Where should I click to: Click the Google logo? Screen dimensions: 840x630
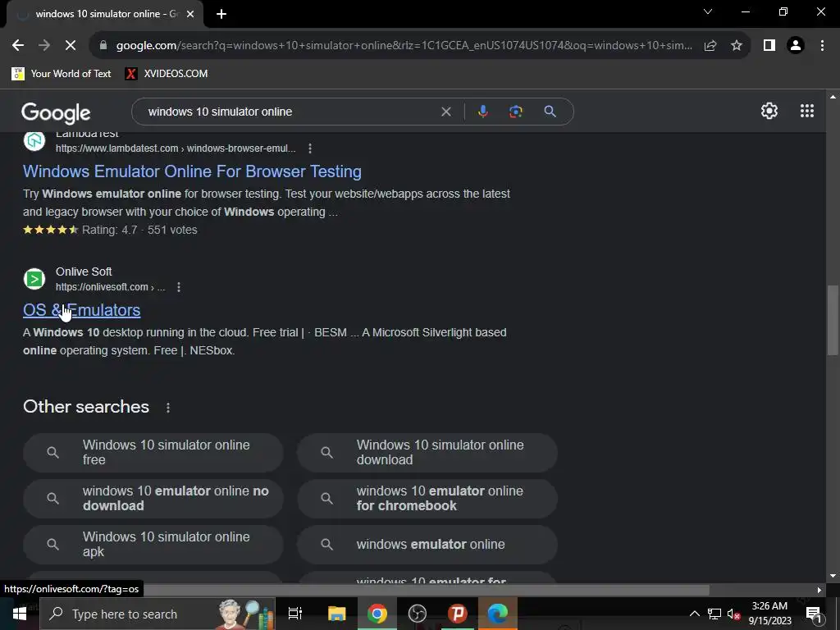tap(56, 112)
